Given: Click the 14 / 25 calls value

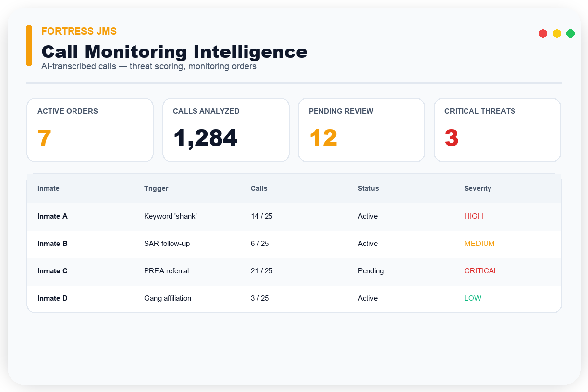Looking at the screenshot, I should (x=262, y=216).
